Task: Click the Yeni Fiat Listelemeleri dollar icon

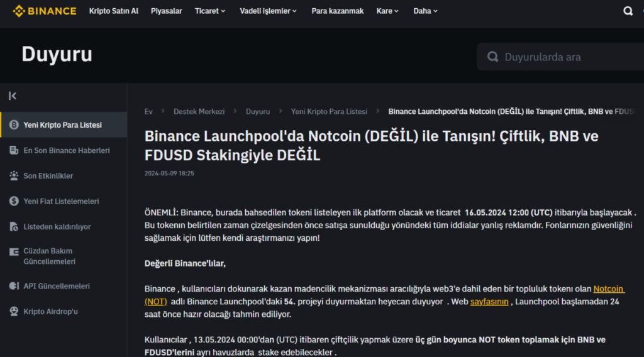Action: click(14, 201)
